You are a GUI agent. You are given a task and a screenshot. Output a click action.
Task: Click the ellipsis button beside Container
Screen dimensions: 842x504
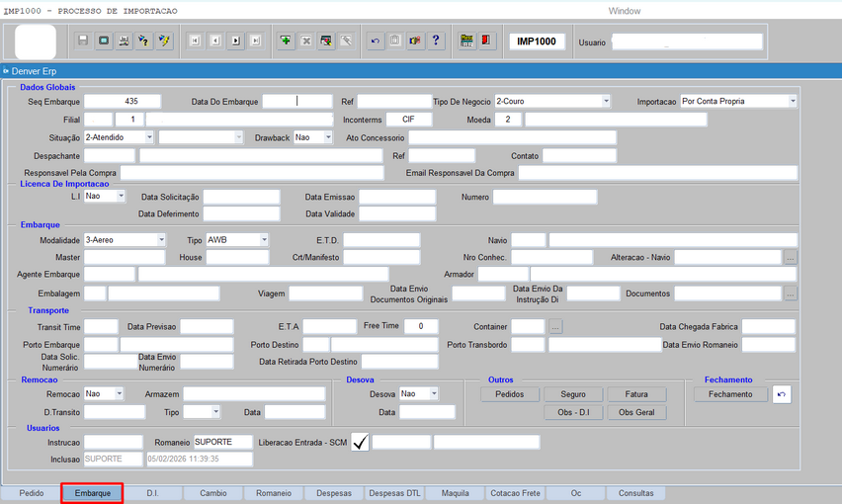click(555, 326)
